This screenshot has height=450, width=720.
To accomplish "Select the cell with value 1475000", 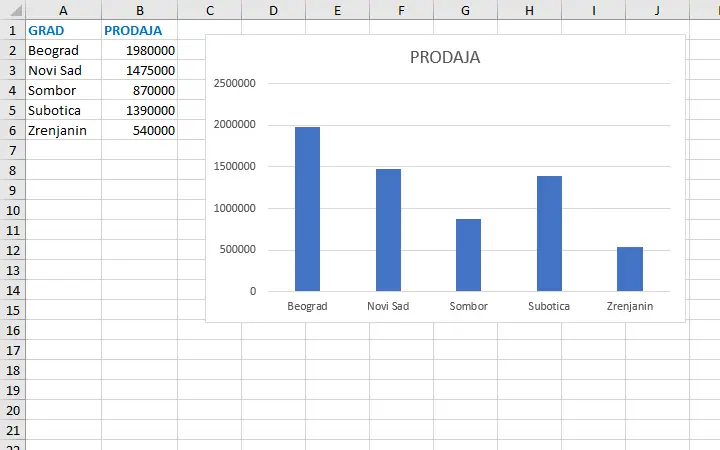I will click(x=139, y=70).
